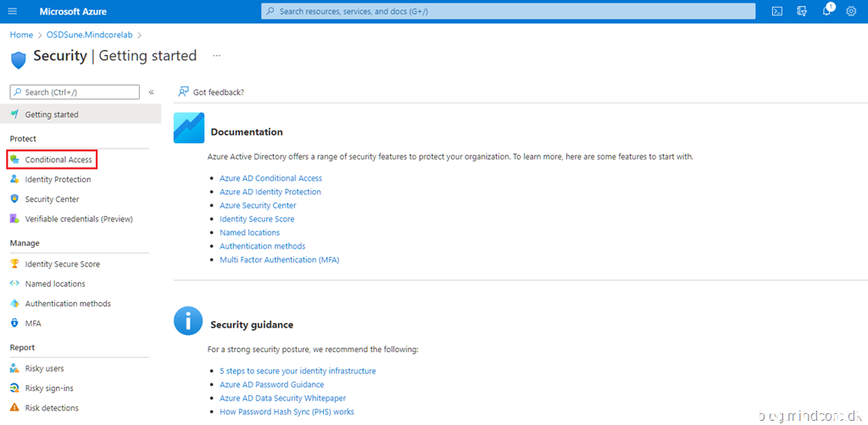
Task: Open the hamburger portal menu
Action: point(12,11)
